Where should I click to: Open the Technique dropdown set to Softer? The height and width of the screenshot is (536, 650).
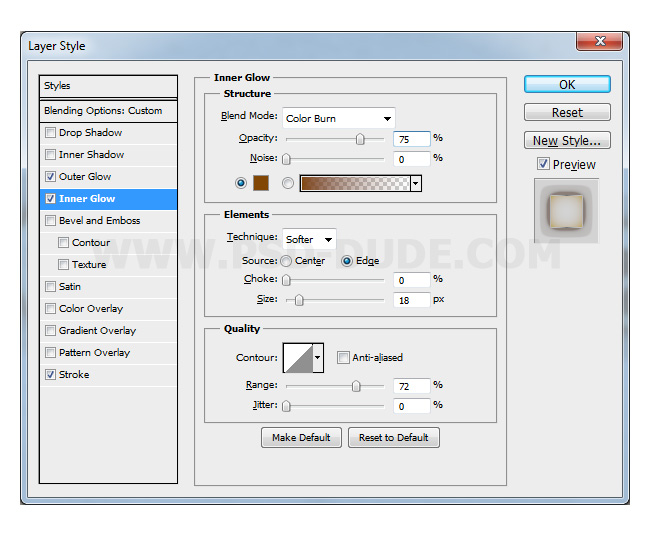[309, 239]
